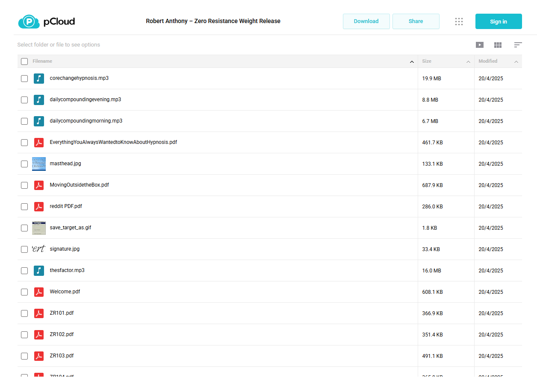Click the Share button
Viewport: 537px width, 392px height.
pyautogui.click(x=416, y=21)
